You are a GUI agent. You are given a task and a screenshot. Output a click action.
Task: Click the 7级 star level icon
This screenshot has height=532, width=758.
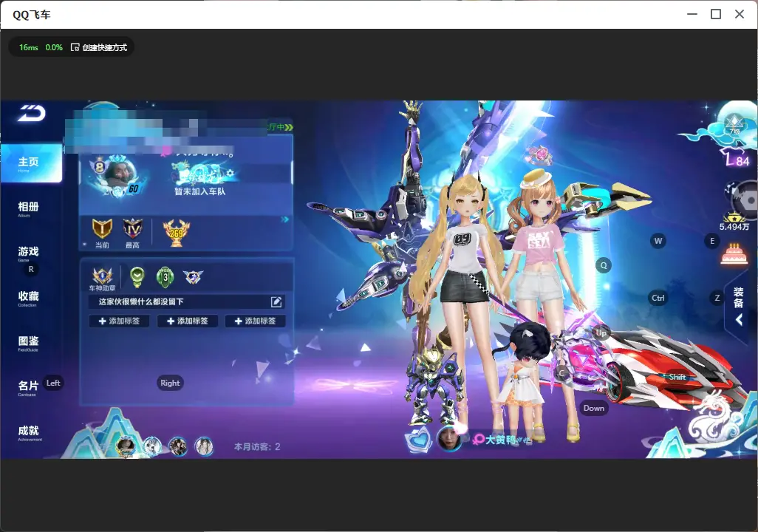tap(734, 126)
